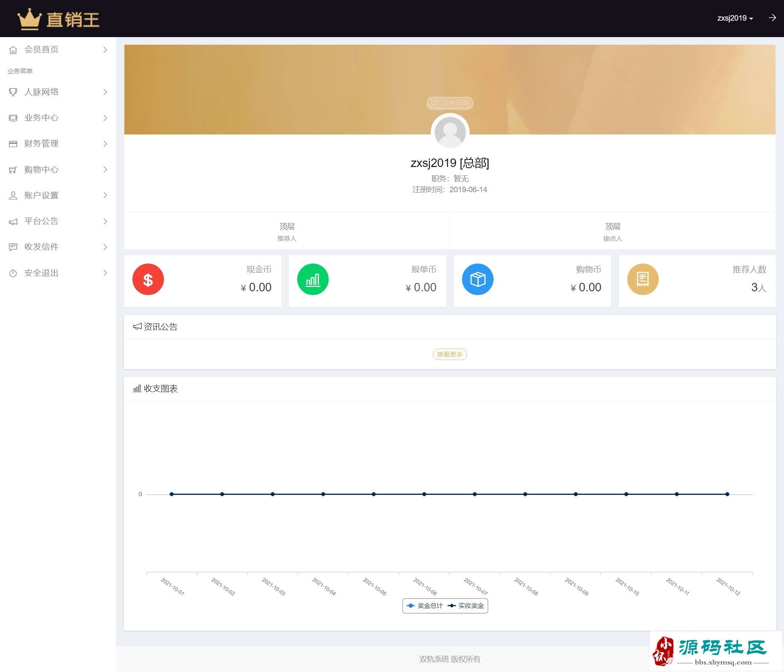The height and width of the screenshot is (672, 784).
Task: Click the arrow icon at top right
Action: (772, 18)
